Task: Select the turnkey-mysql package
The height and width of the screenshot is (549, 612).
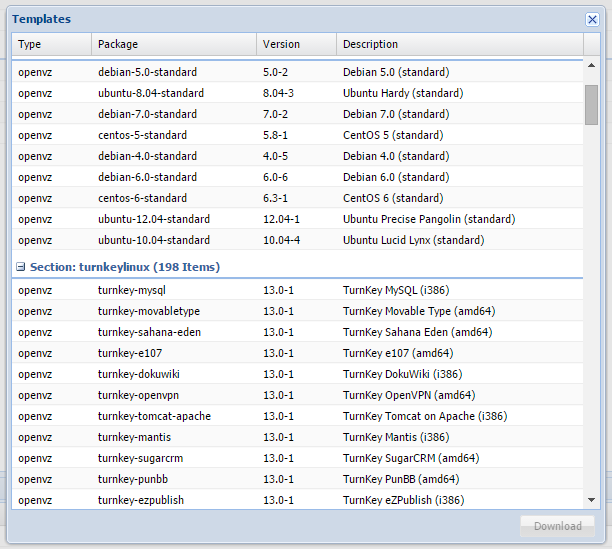Action: 132,290
